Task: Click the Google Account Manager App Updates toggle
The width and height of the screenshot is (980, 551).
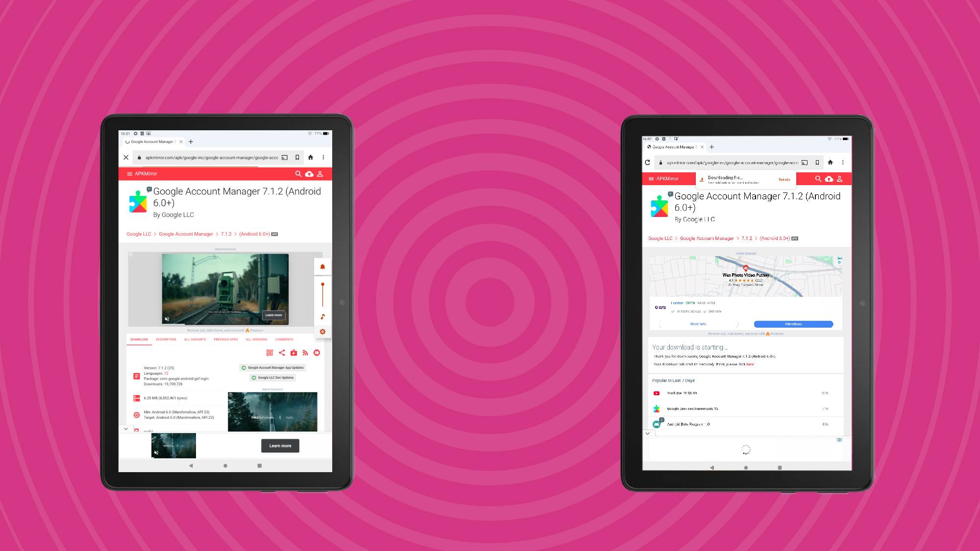Action: click(244, 367)
